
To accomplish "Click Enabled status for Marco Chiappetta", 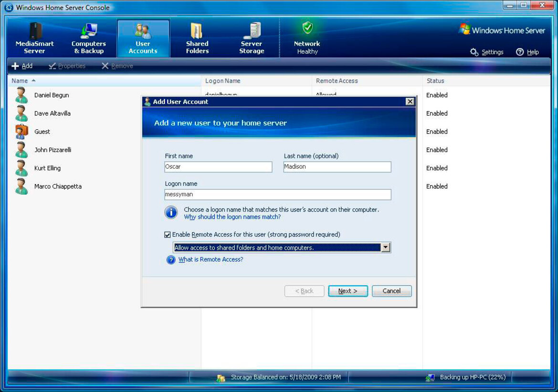I will click(x=437, y=186).
